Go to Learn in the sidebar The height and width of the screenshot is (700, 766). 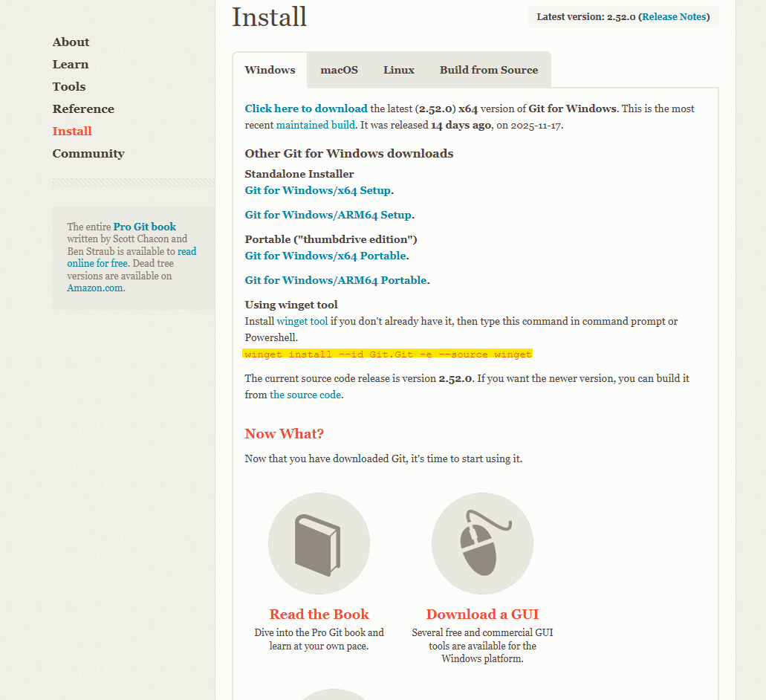pos(71,65)
